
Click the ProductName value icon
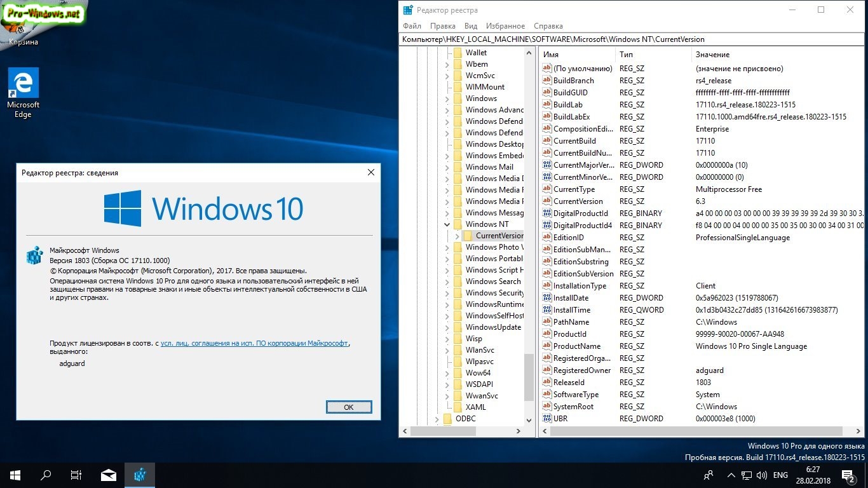(546, 346)
